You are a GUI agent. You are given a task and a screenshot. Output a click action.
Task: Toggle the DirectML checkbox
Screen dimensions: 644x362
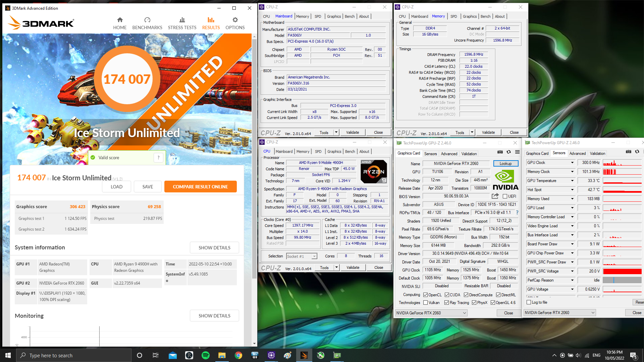pyautogui.click(x=498, y=295)
